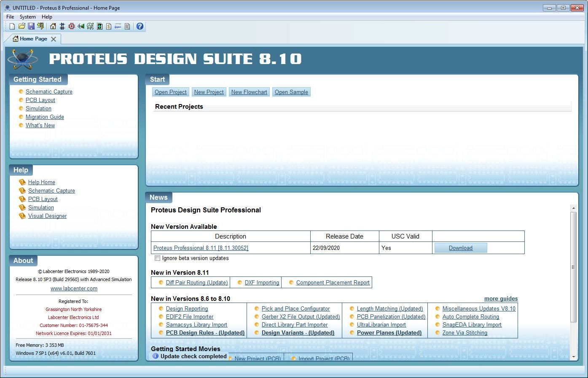
Task: Open Samacsys Library Import link
Action: (x=196, y=325)
